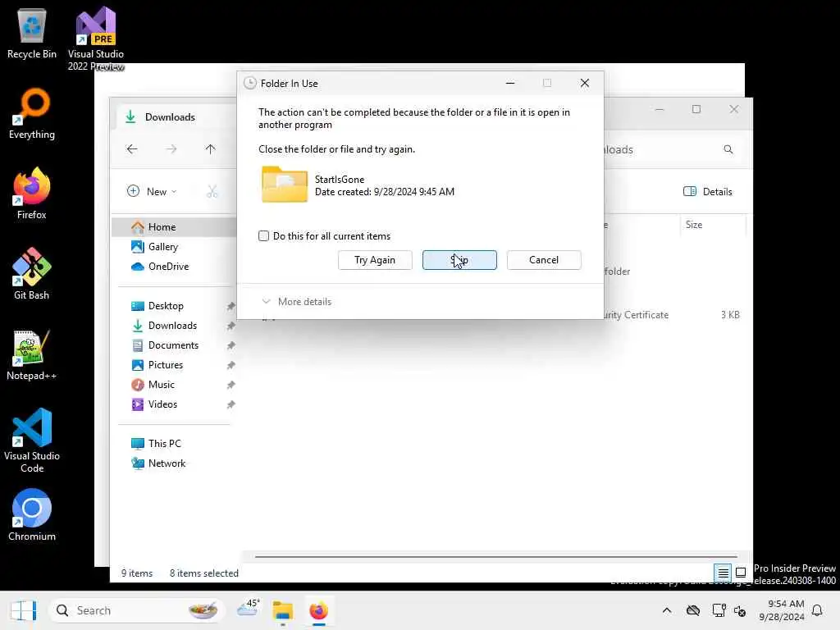Viewport: 840px width, 630px height.
Task: Launch Notepad++ from the desktop
Action: click(x=32, y=354)
